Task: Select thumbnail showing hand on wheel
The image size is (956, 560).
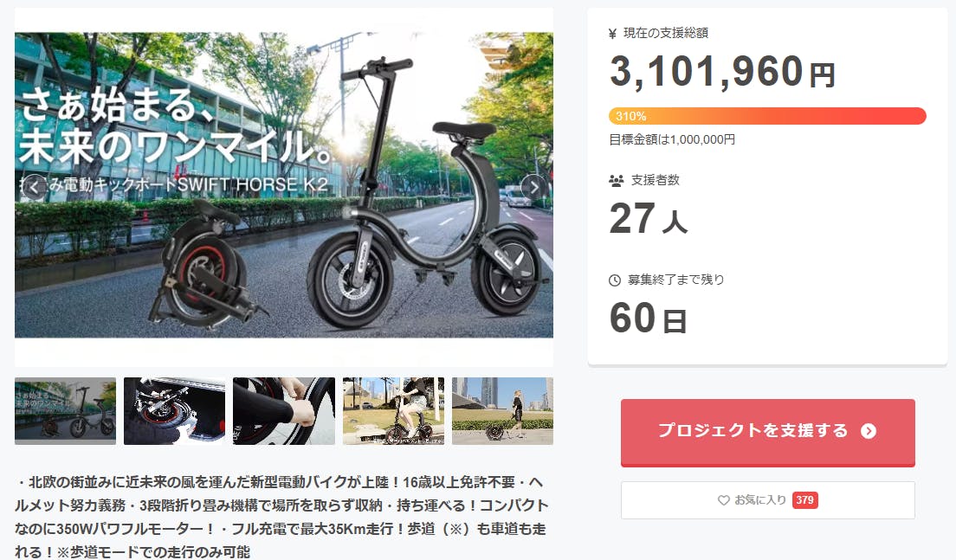Action: (x=283, y=411)
